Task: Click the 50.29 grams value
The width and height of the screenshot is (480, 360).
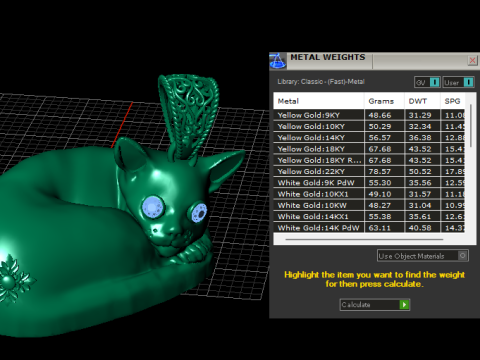Action: click(x=380, y=127)
